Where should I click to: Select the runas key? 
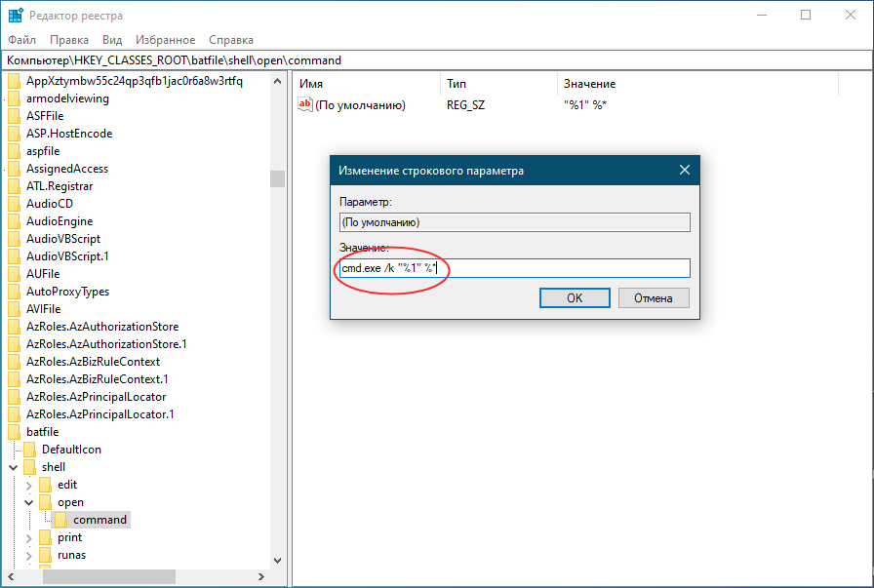[71, 555]
